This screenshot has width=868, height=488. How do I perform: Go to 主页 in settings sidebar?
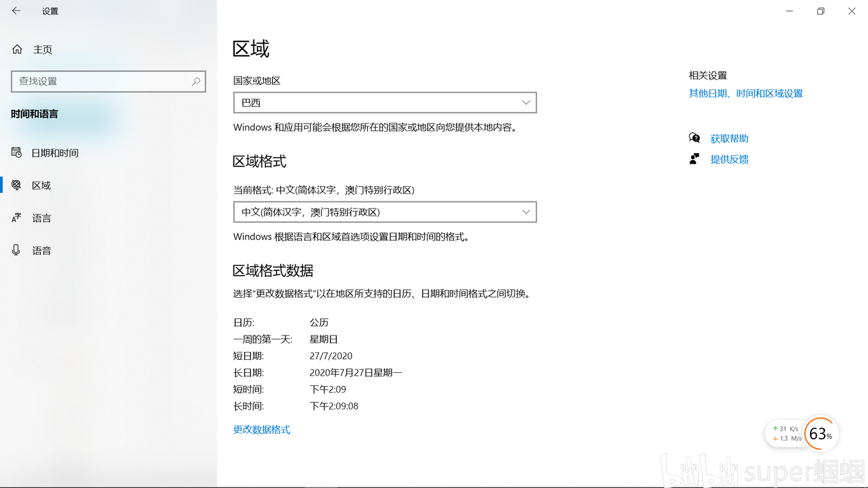pos(109,49)
